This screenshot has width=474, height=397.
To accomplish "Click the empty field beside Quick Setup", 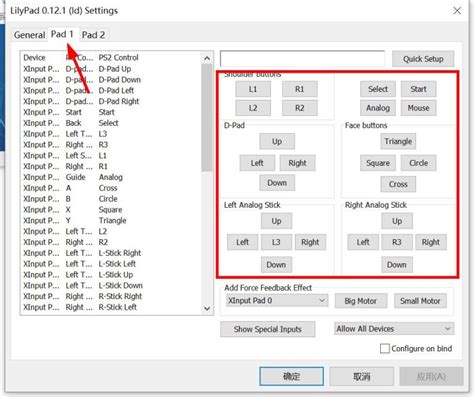I will pyautogui.click(x=302, y=59).
